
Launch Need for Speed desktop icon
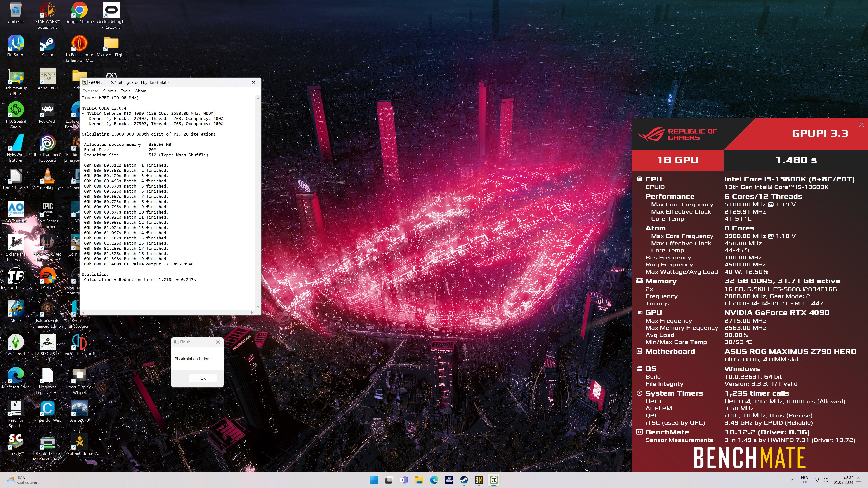click(16, 414)
